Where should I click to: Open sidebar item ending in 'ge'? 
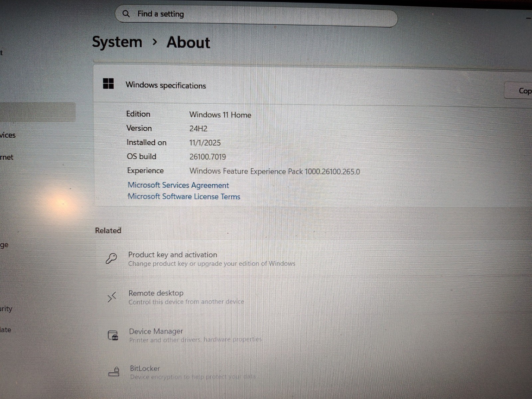tap(4, 245)
